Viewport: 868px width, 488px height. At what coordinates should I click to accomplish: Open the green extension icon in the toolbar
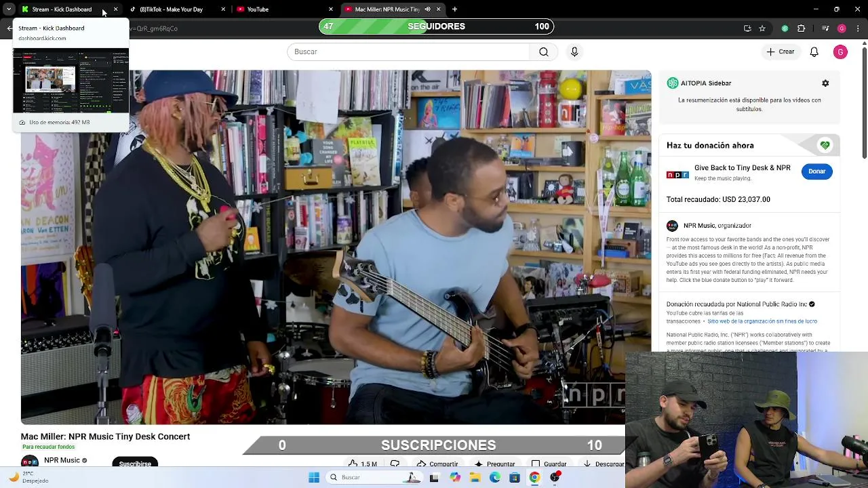785,28
